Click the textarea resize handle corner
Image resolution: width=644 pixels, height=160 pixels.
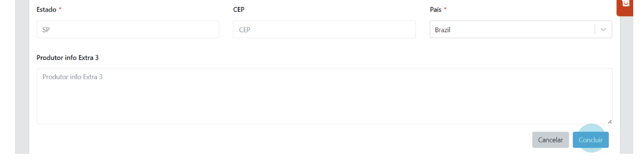click(609, 121)
